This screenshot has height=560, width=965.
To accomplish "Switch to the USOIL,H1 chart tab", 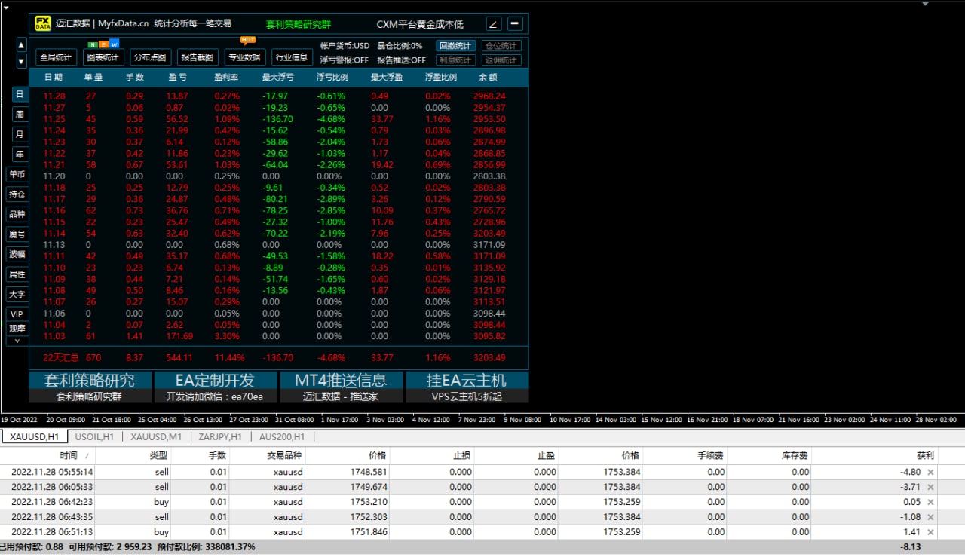I will pos(93,436).
